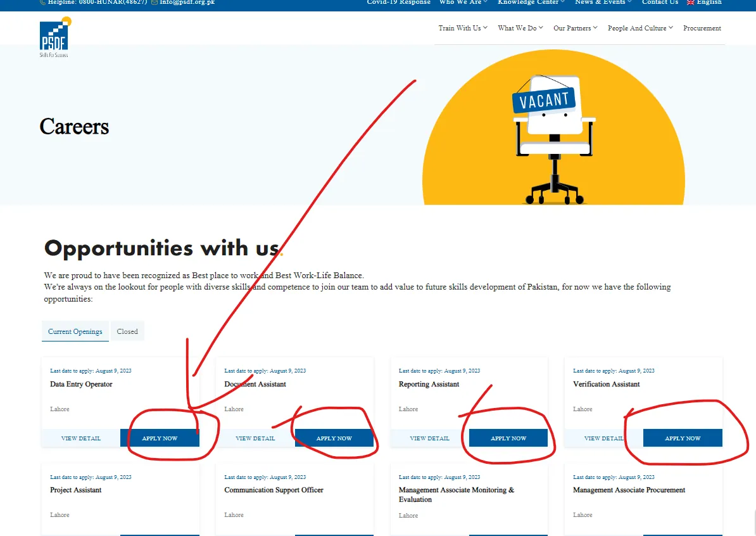Click the Data Entry Operator job title
Viewport: 756px width, 536px height.
(81, 384)
